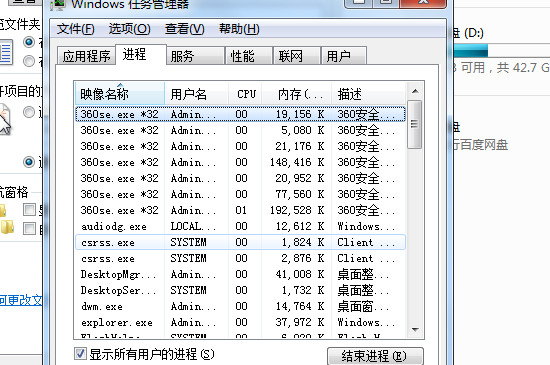
Task: Click the 桌面窗... description of dwm.exe
Action: click(363, 306)
